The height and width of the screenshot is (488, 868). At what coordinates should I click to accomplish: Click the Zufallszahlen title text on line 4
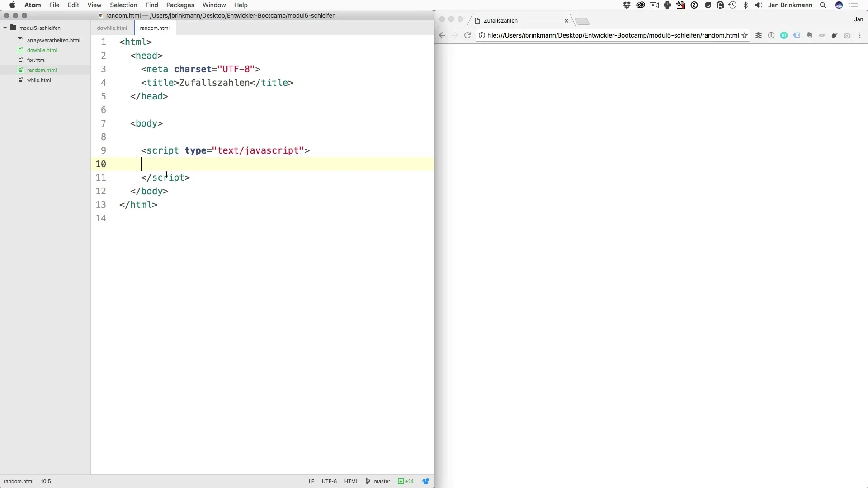[215, 83]
